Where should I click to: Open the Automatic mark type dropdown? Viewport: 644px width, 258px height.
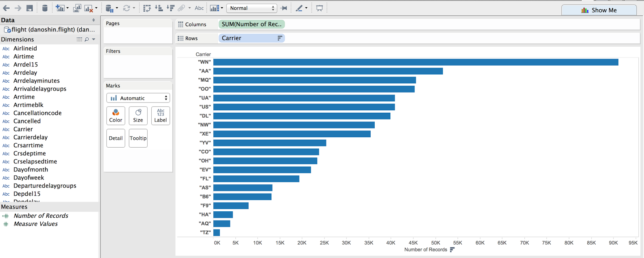pyautogui.click(x=138, y=98)
